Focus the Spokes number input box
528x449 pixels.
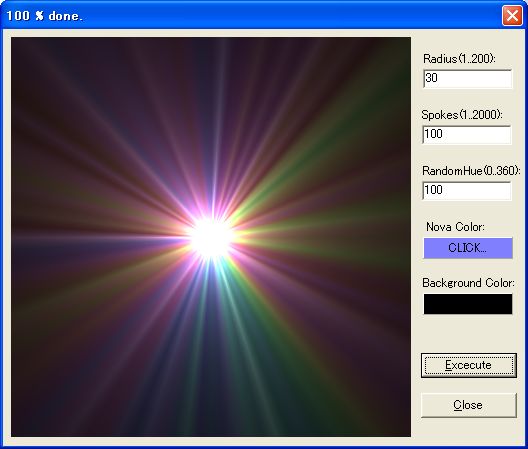467,134
